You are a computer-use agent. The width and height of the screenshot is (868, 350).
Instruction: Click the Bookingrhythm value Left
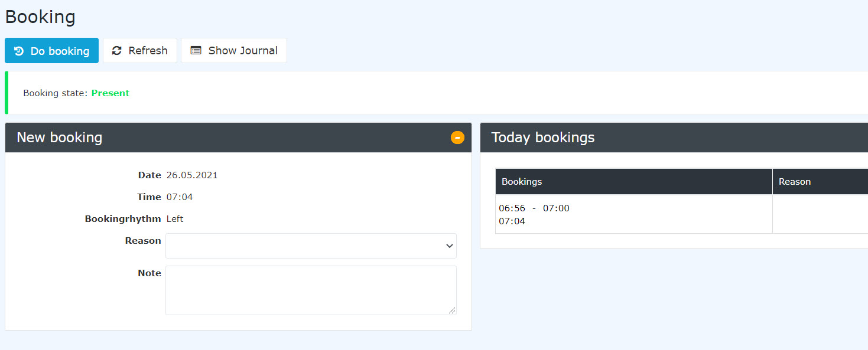[175, 219]
